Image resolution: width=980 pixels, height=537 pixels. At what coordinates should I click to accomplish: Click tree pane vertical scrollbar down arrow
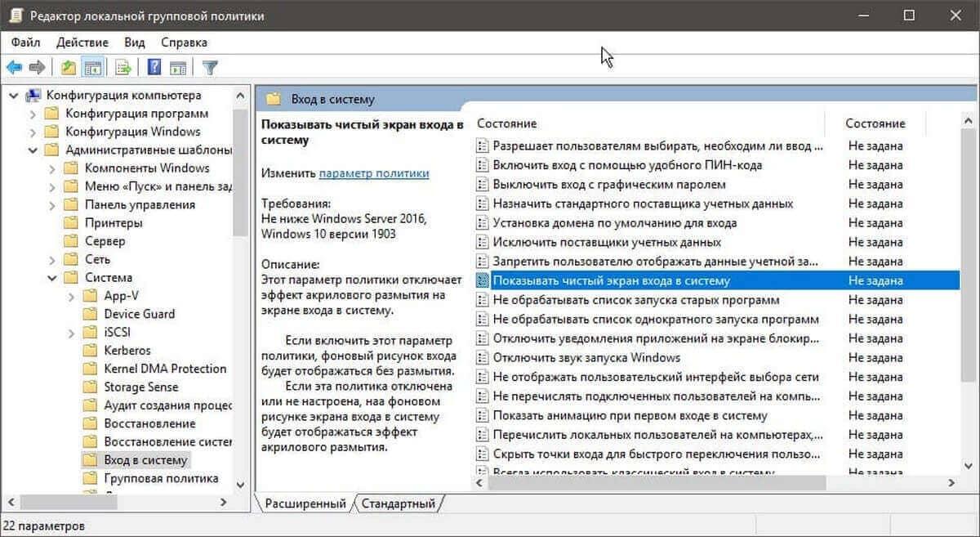click(240, 486)
